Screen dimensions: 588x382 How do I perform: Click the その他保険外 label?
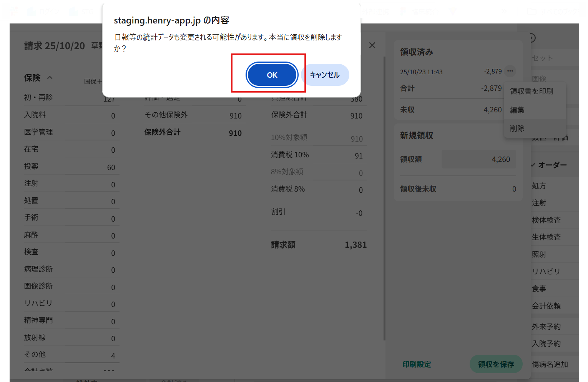coord(166,115)
